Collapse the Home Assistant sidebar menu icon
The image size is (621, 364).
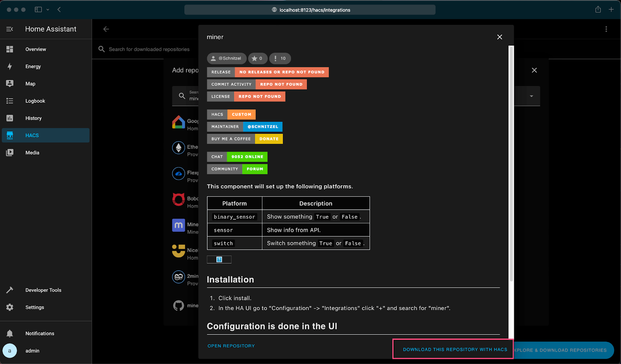[x=10, y=29]
